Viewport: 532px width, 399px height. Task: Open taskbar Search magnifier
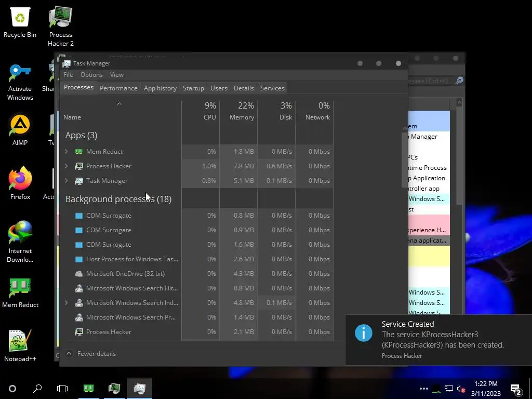coord(37,389)
